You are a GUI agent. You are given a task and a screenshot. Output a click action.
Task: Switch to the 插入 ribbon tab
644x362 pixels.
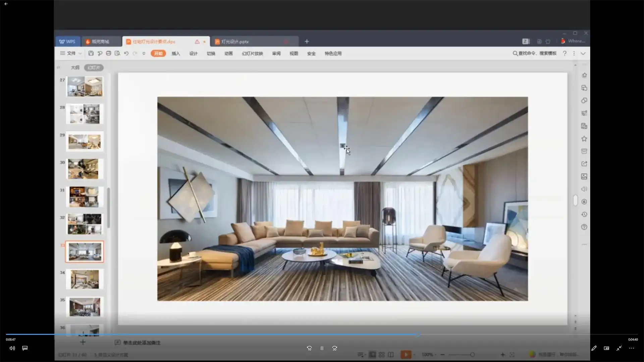pos(176,54)
